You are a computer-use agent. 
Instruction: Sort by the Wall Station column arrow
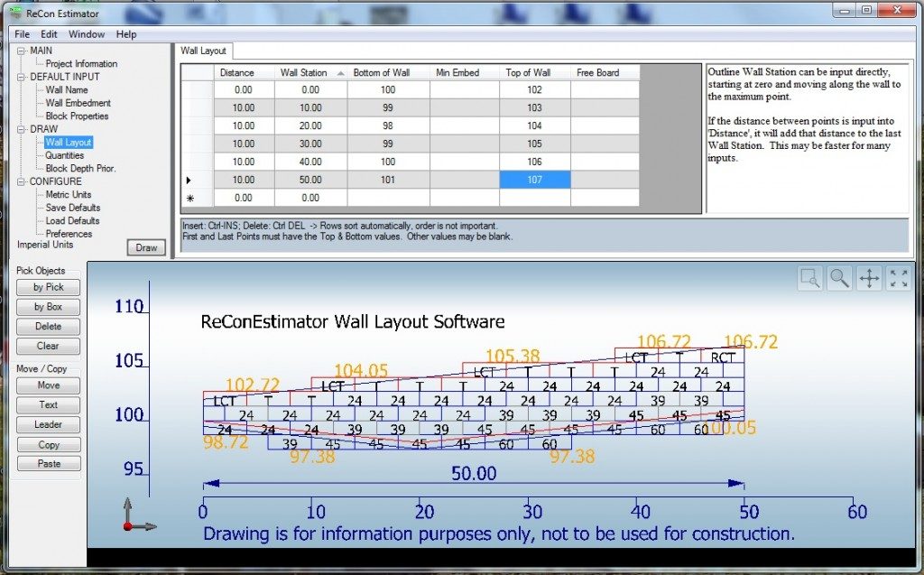340,73
